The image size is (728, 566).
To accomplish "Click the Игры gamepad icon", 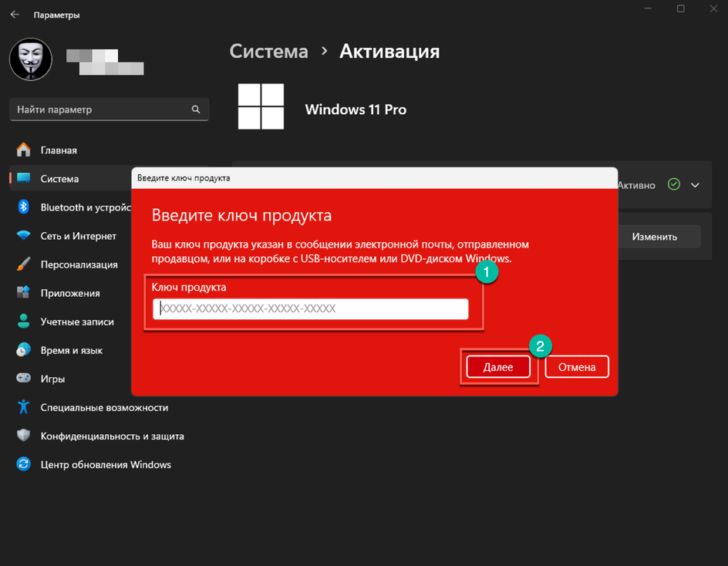I will 23,379.
